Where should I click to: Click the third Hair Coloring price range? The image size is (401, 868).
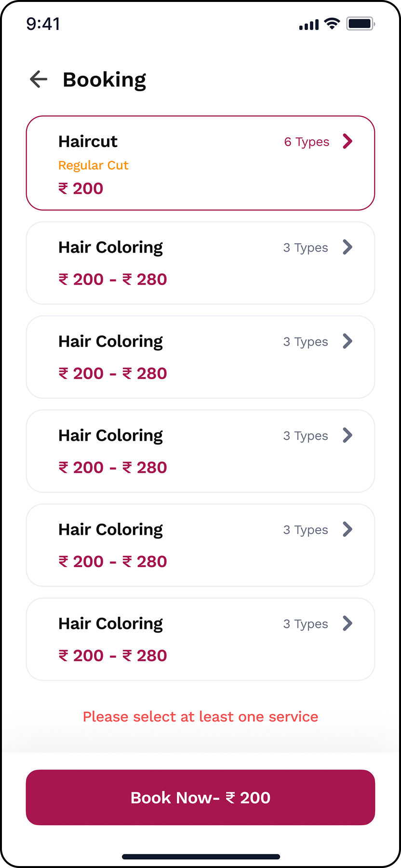click(x=113, y=467)
